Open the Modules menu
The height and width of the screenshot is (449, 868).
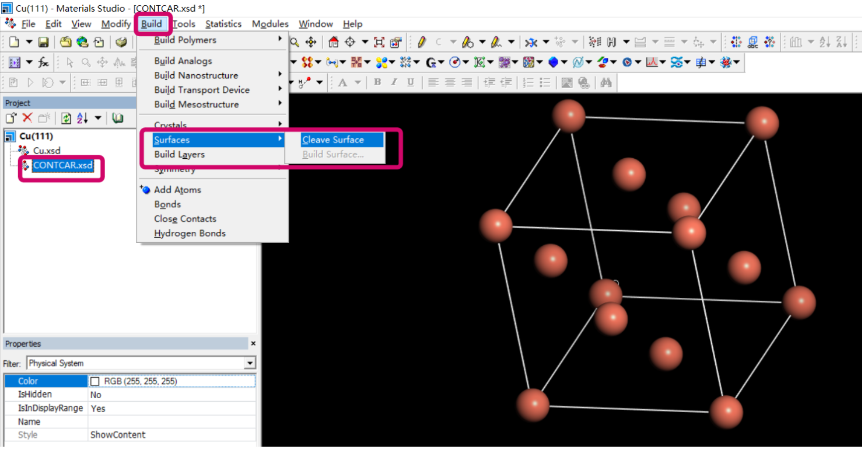coord(270,24)
